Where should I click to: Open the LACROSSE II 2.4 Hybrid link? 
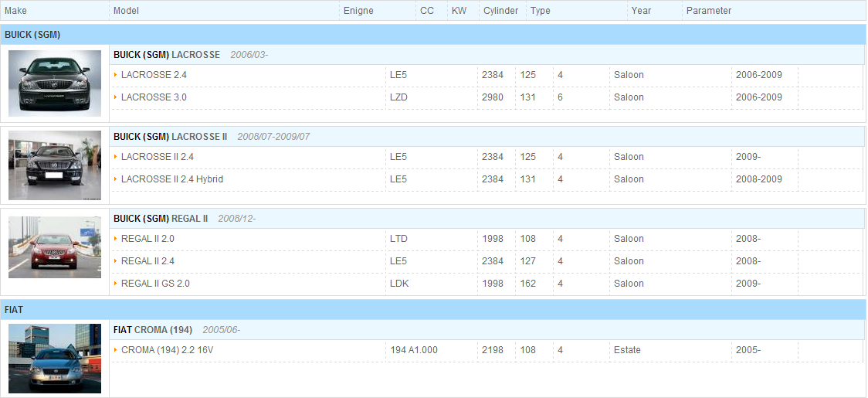coord(172,179)
